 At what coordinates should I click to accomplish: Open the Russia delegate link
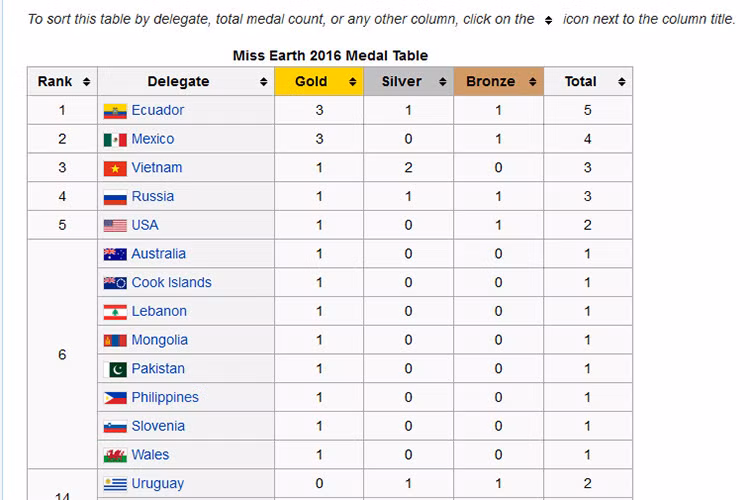tap(153, 196)
